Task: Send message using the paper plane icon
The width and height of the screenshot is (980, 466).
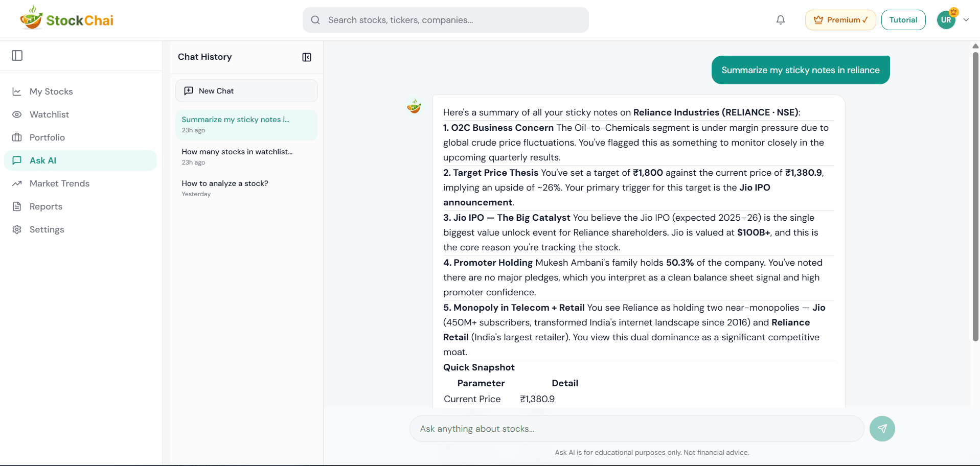Action: (882, 429)
